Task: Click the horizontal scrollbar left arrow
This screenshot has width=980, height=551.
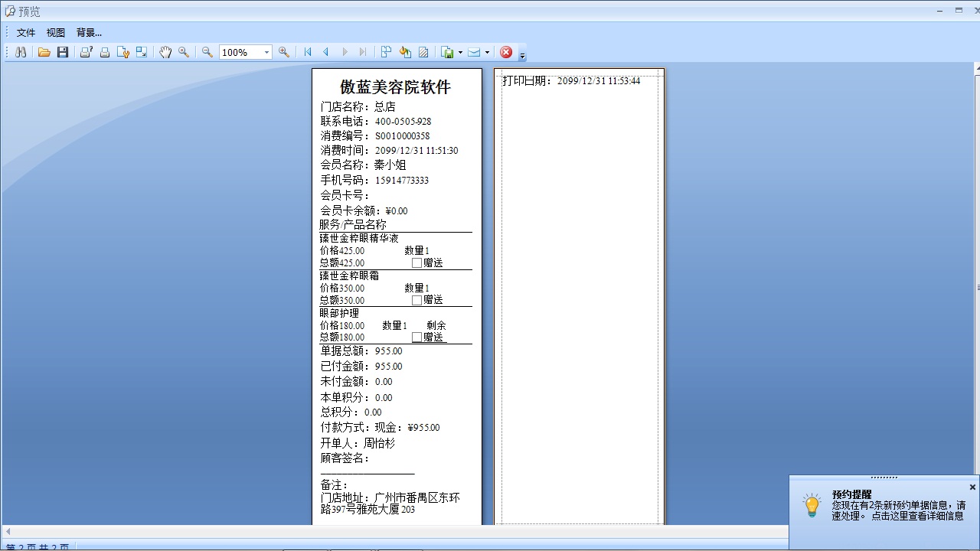Action: coord(8,531)
